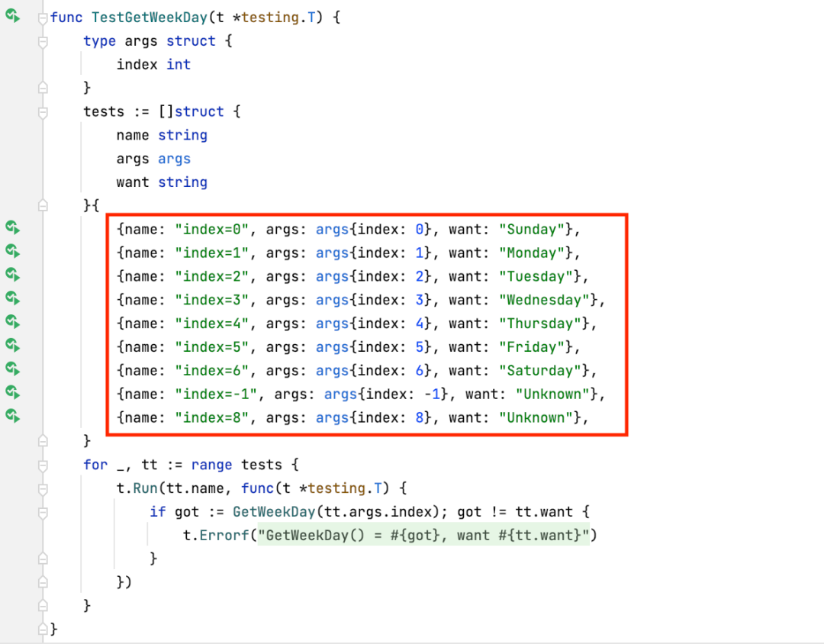Click the t.Errorf call
The height and width of the screenshot is (644, 824).
click(216, 535)
